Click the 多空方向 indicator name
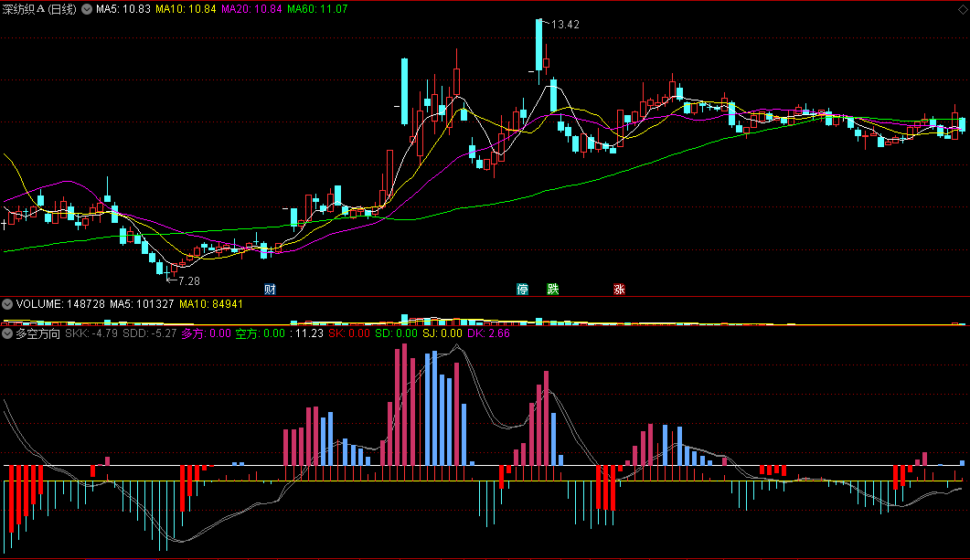 (x=37, y=333)
